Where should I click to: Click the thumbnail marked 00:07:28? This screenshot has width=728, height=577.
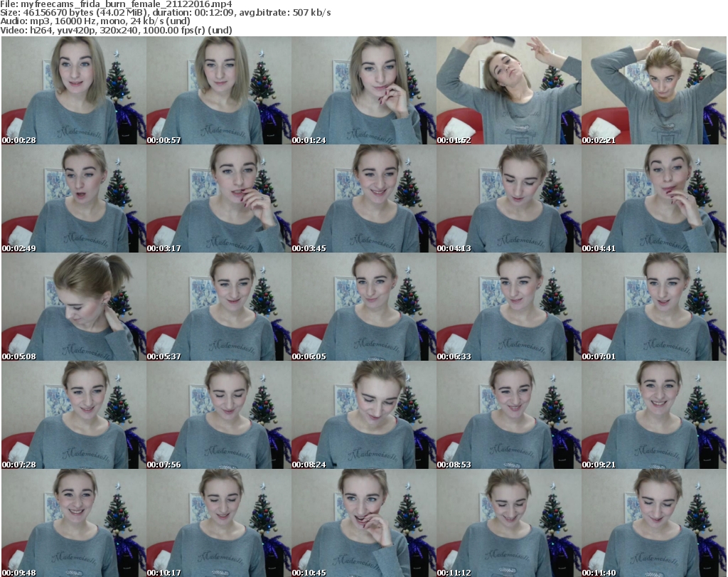pyautogui.click(x=73, y=415)
